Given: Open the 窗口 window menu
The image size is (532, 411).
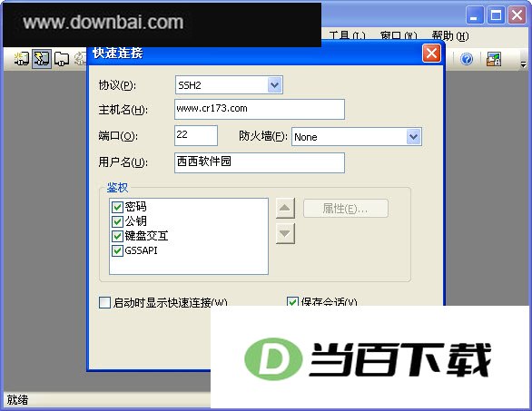Looking at the screenshot, I should 399,36.
